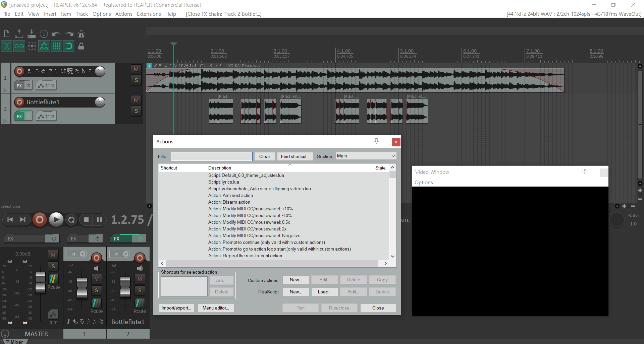Click the Redo arrow icon
This screenshot has width=644, height=344.
[x=69, y=33]
